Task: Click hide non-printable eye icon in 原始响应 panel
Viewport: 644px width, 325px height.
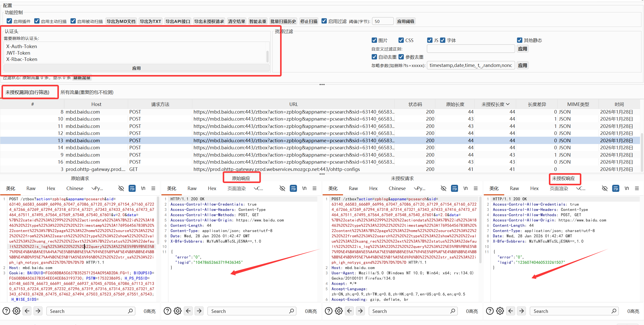Action: [282, 188]
